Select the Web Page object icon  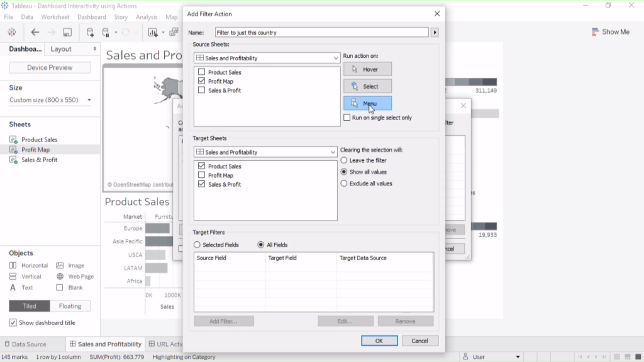(61, 277)
